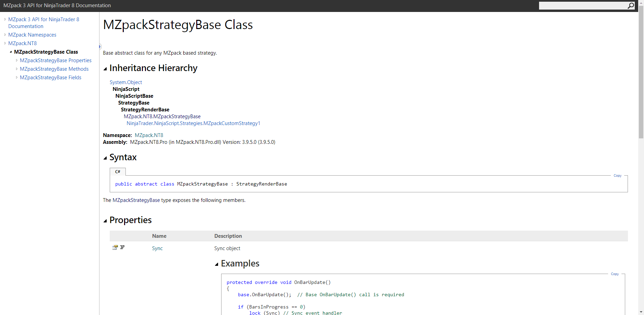644x315 pixels.
Task: Follow the System.Object link
Action: (126, 82)
